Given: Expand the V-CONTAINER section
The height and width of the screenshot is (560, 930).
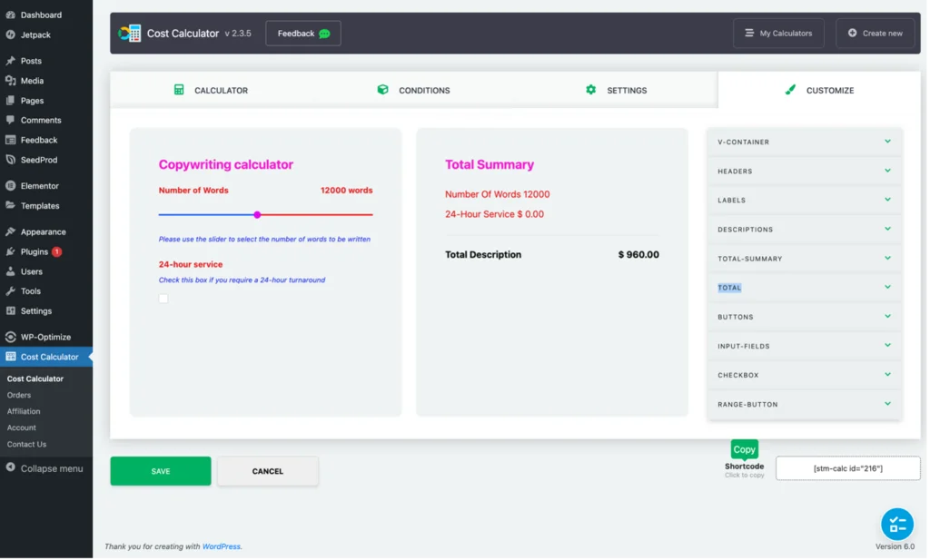Looking at the screenshot, I should pos(806,142).
